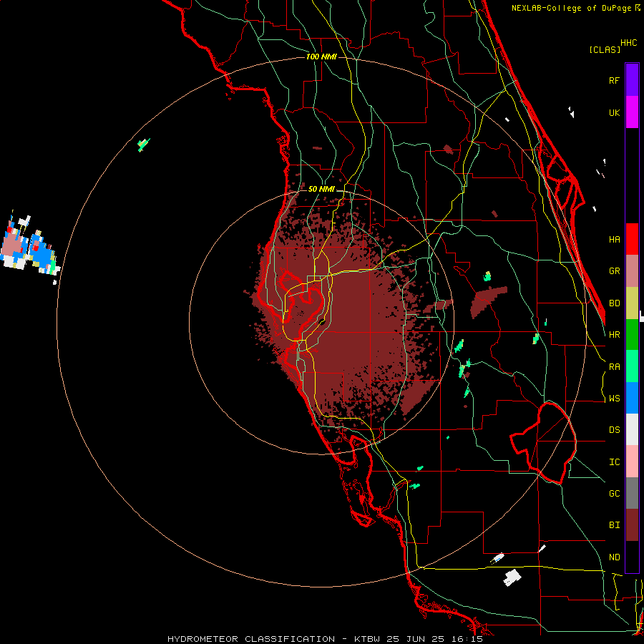
Task: Click the 'GR' legend label
Action: coord(614,271)
